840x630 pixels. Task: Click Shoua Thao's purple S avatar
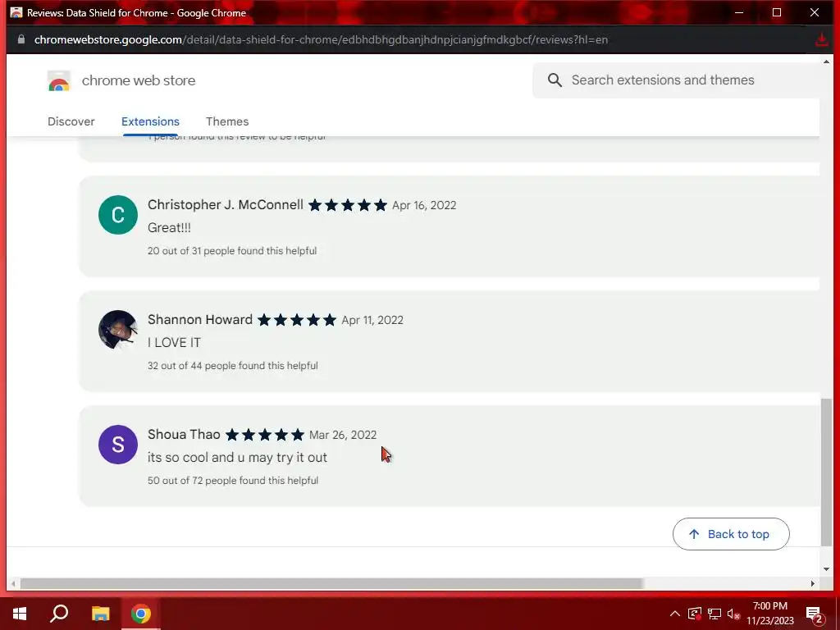coord(118,445)
